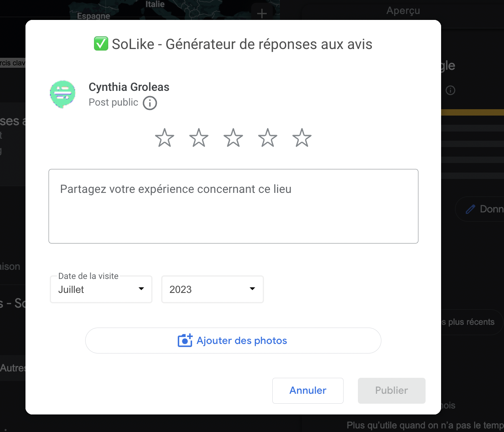Click the info icon in the Google reviews panel
The image size is (504, 432).
tap(450, 90)
